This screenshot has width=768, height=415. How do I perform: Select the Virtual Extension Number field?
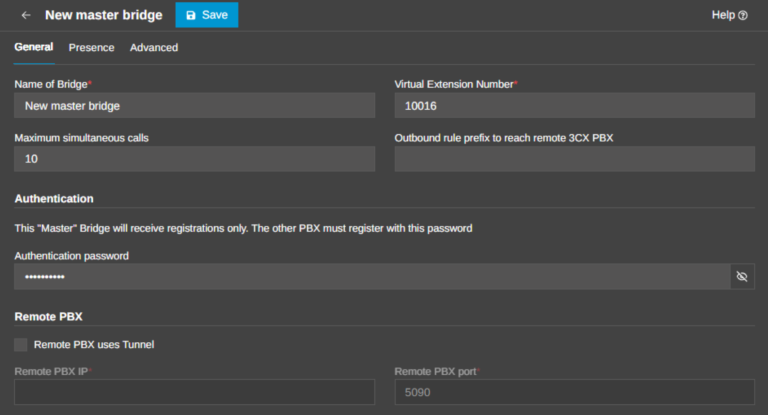tap(575, 105)
